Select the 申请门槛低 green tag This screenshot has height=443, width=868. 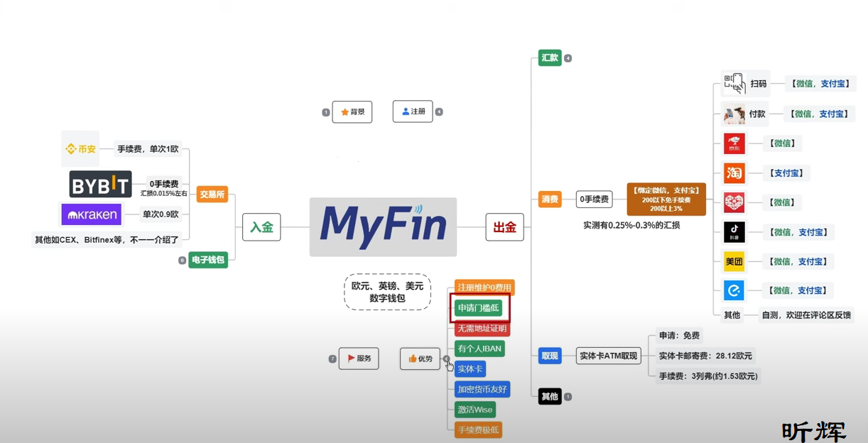[x=479, y=308]
